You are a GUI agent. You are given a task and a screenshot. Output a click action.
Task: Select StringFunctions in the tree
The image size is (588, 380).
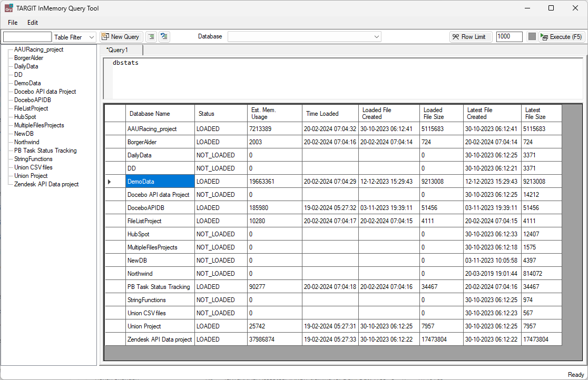click(x=33, y=159)
